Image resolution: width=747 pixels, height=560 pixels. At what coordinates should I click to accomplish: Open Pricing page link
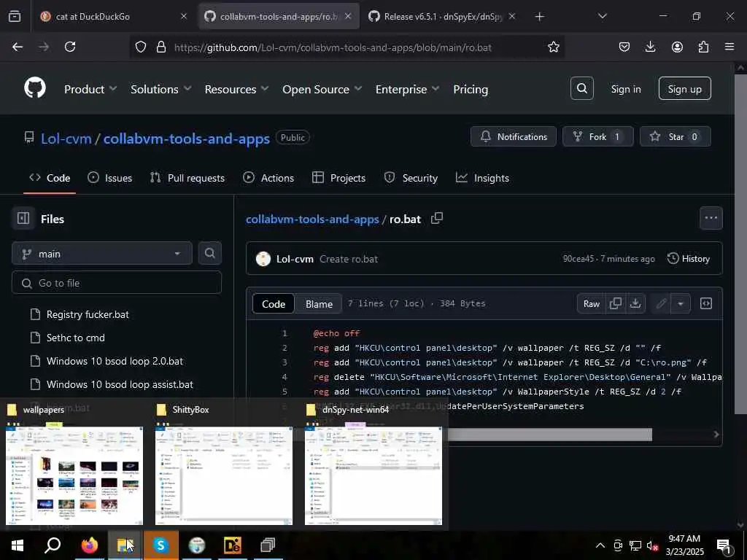click(471, 89)
